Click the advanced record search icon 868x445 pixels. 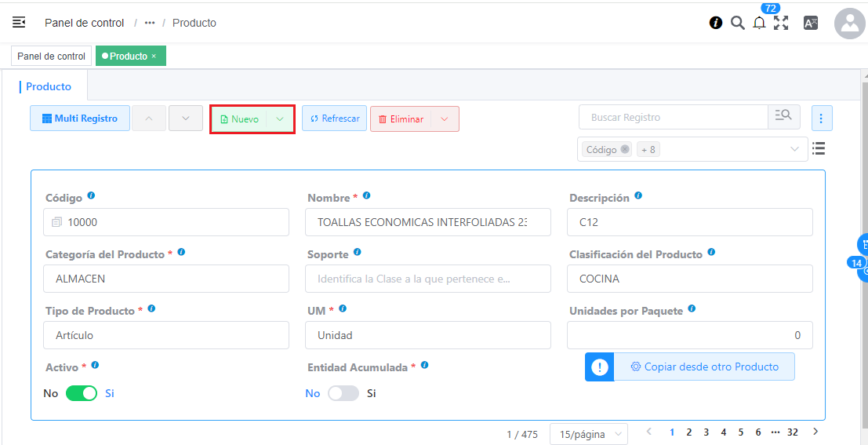783,117
